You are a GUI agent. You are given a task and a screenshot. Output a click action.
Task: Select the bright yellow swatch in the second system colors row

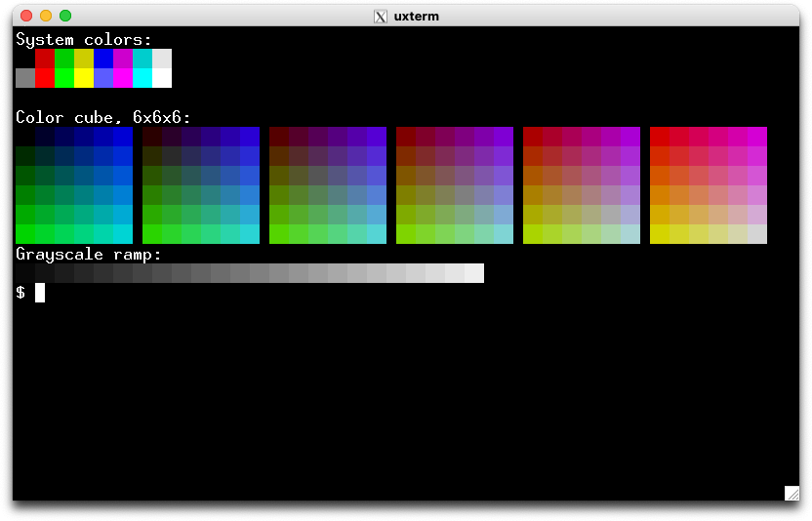point(84,78)
